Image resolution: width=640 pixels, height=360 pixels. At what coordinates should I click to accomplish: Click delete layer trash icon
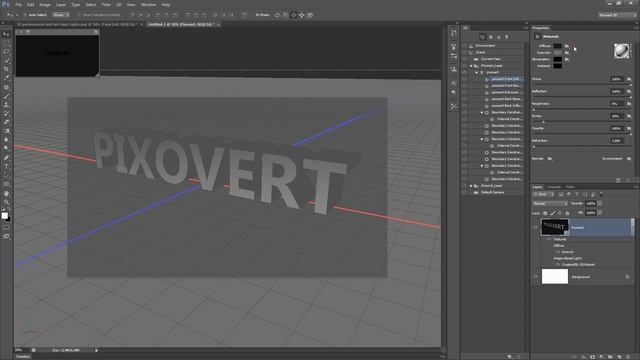(628, 356)
